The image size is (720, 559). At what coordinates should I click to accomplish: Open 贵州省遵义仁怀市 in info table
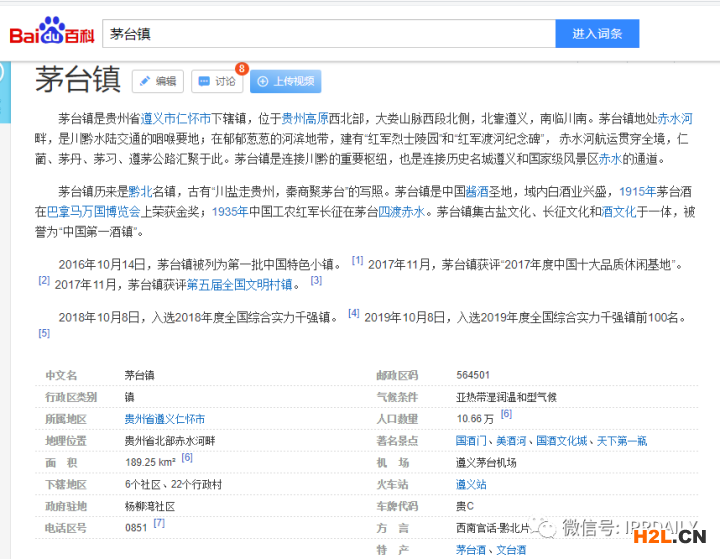[x=164, y=419]
